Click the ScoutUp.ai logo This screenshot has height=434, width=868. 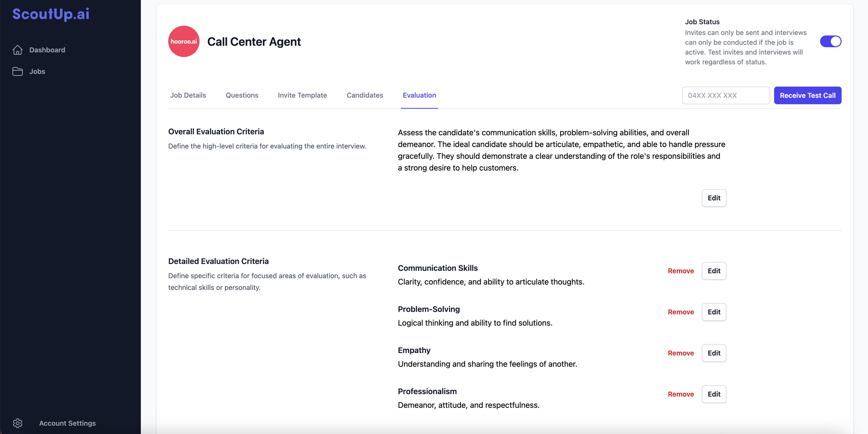[x=51, y=14]
